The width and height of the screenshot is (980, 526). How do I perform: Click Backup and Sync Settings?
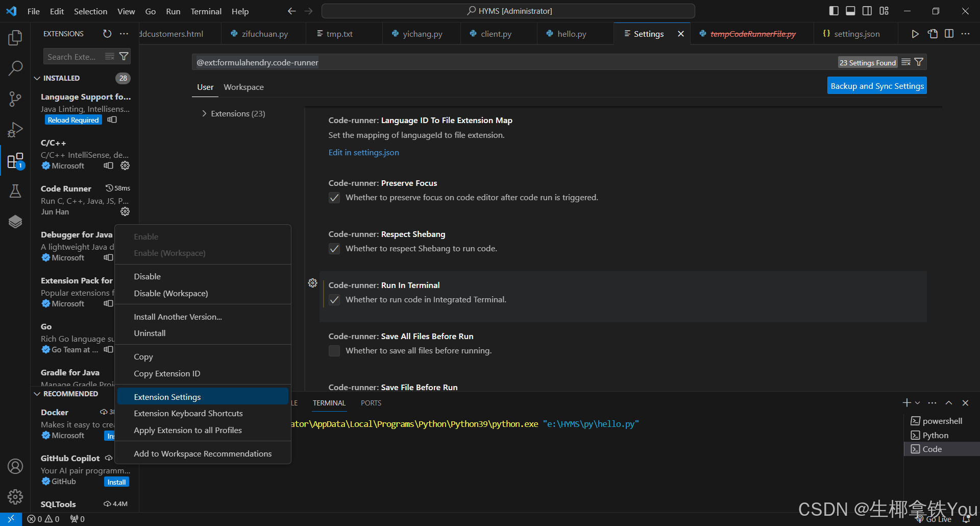click(x=876, y=85)
